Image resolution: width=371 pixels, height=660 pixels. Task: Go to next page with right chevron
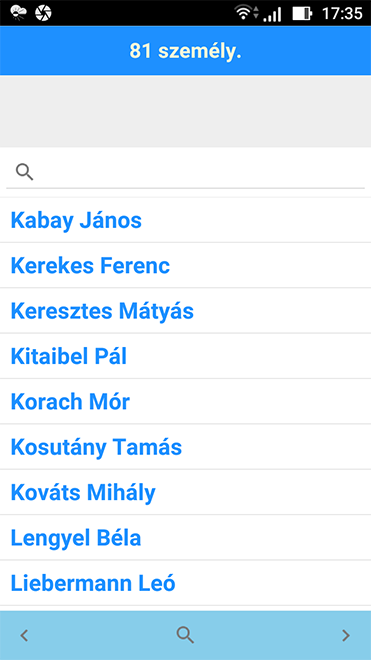click(x=346, y=635)
